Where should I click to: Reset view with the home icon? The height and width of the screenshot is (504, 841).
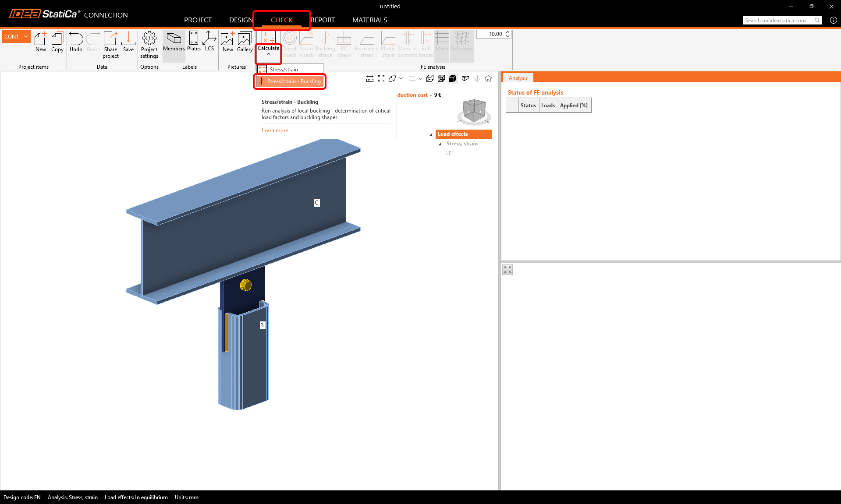pos(488,78)
